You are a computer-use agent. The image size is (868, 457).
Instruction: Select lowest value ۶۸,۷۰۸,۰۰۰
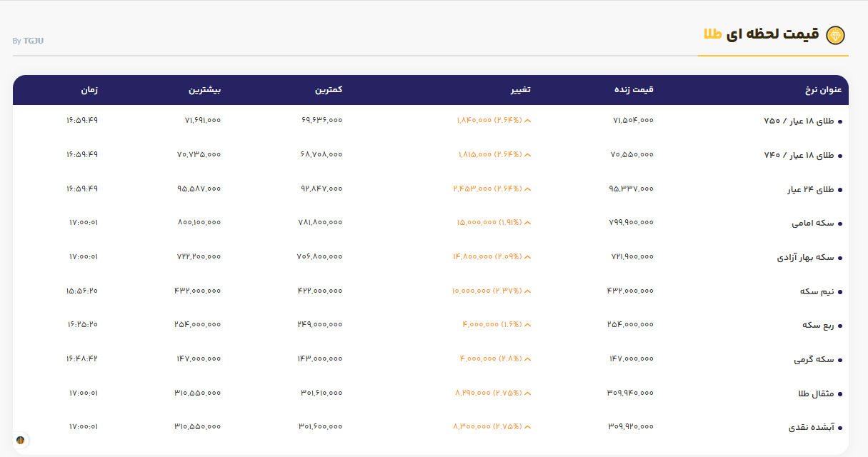[x=321, y=154]
